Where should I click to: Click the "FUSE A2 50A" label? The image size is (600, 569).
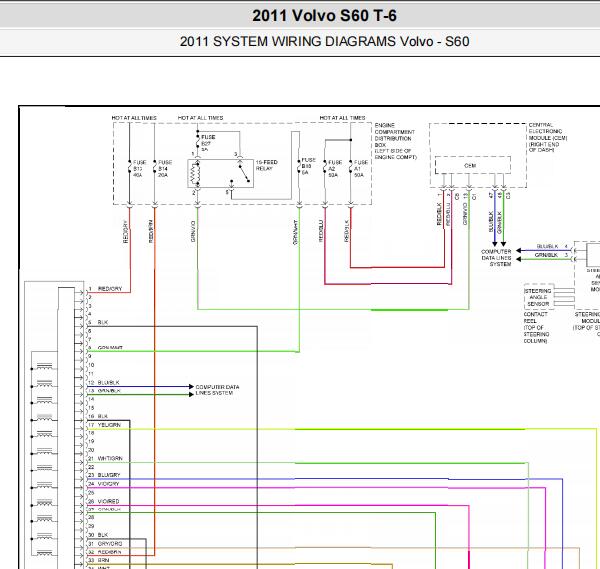(x=335, y=168)
